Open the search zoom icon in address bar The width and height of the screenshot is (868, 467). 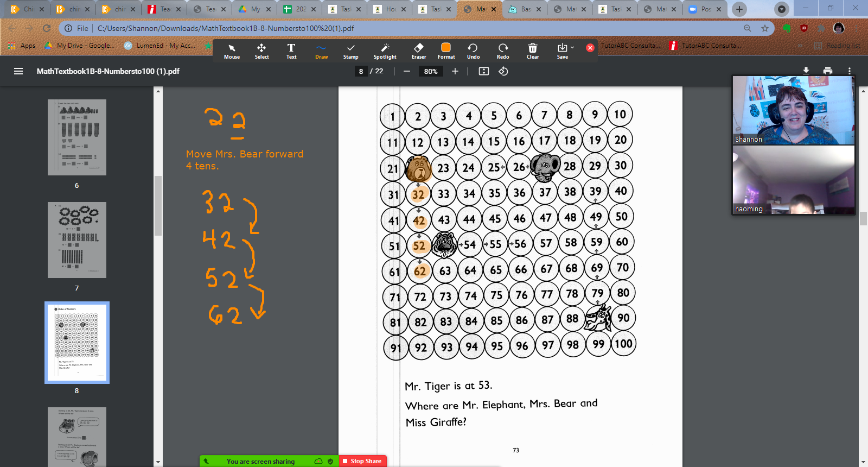point(748,28)
